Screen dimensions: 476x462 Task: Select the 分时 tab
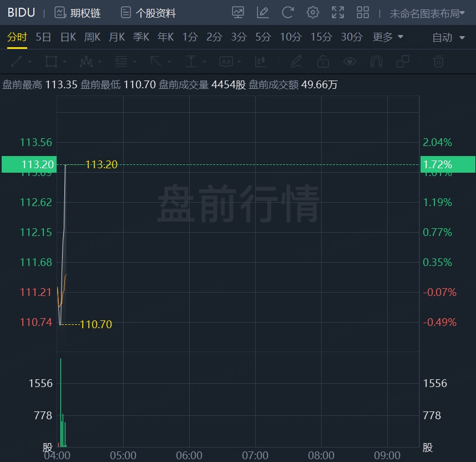click(17, 37)
